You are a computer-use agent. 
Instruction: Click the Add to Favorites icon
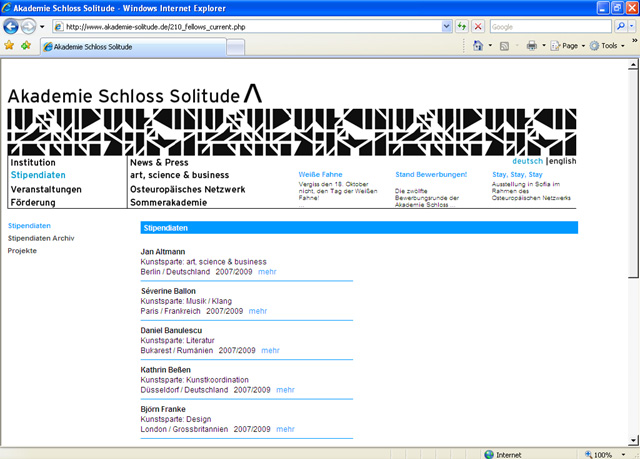point(25,46)
